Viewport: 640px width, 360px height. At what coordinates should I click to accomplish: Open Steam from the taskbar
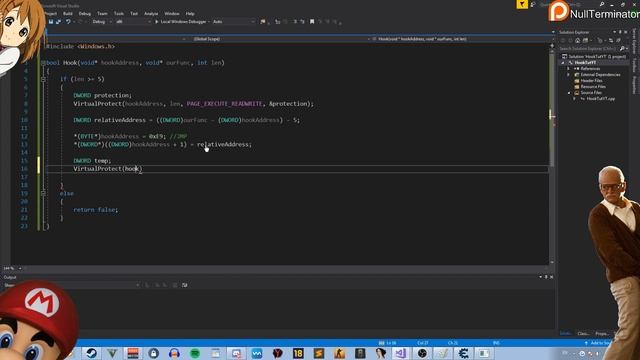(x=91, y=353)
